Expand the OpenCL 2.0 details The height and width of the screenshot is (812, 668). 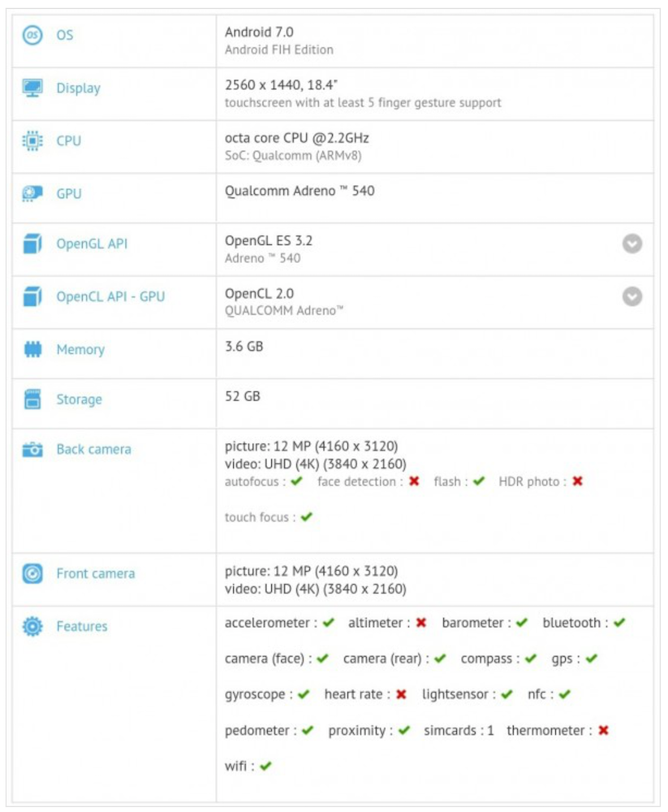point(632,296)
